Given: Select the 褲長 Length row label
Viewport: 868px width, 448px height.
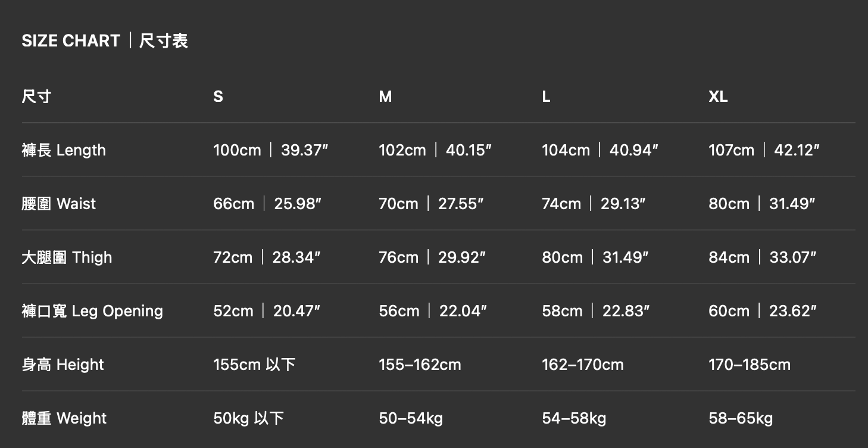Looking at the screenshot, I should click(64, 150).
